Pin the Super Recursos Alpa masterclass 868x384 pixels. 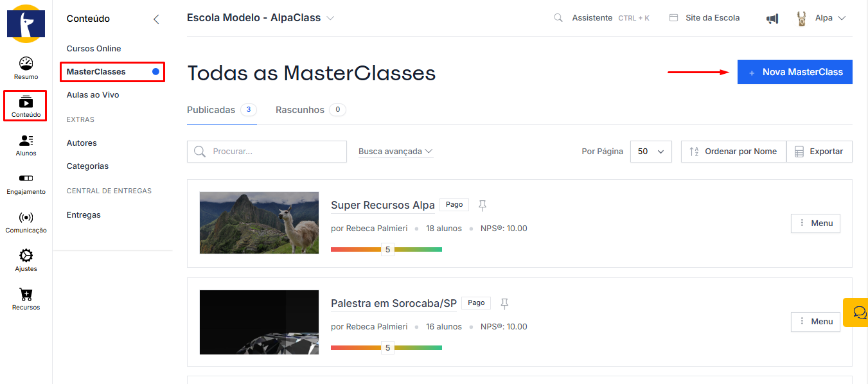[483, 205]
